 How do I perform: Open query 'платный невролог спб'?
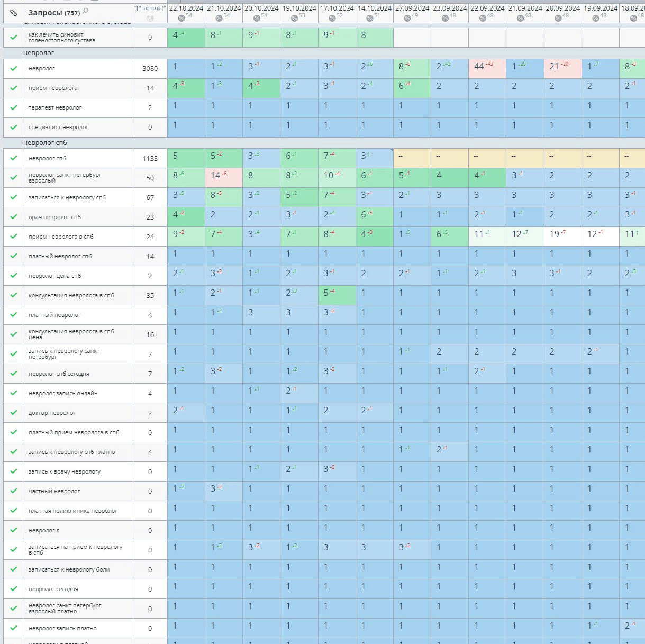pyautogui.click(x=60, y=256)
